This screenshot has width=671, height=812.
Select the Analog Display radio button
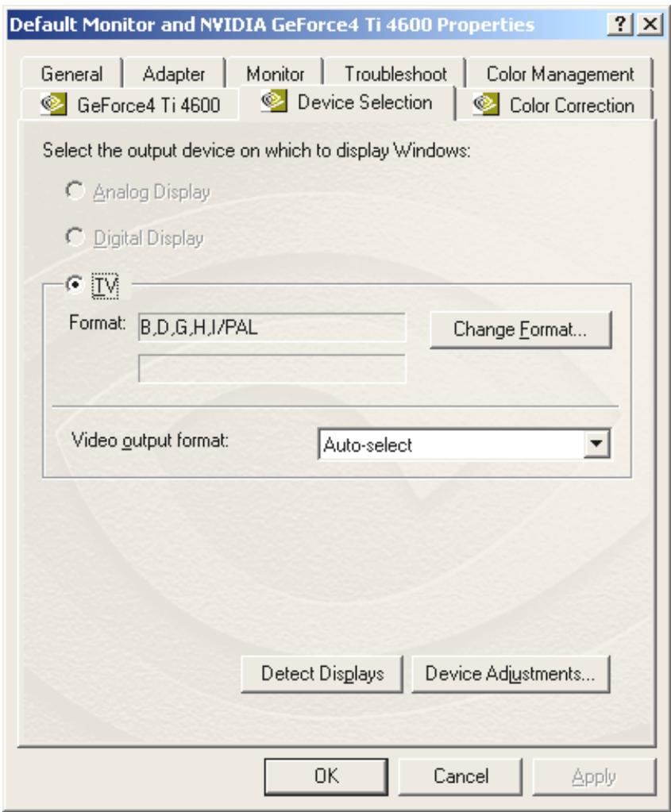(x=75, y=190)
